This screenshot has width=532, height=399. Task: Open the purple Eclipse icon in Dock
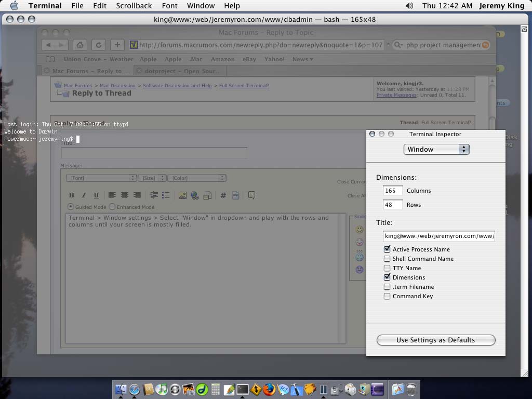[377, 389]
